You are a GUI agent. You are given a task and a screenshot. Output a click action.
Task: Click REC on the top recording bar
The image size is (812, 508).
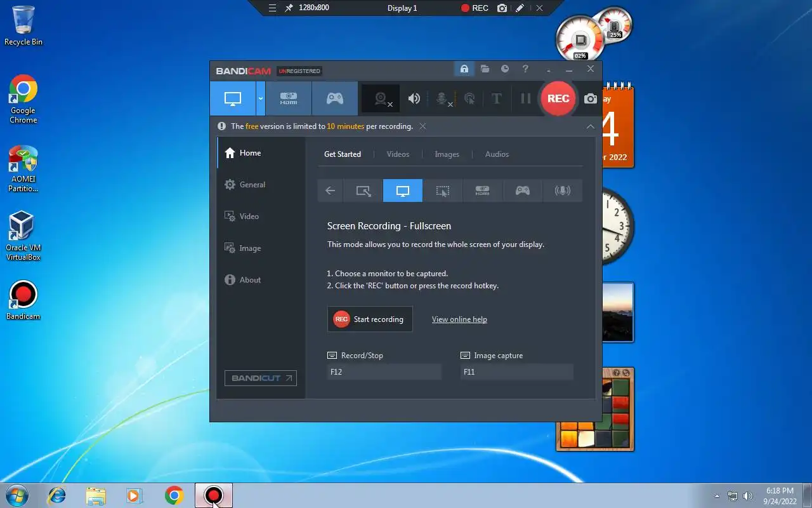click(x=475, y=8)
